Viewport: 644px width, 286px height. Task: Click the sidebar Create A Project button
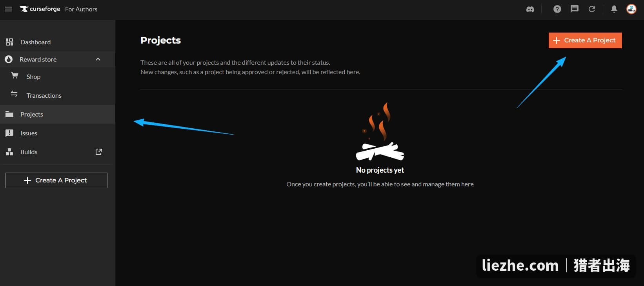56,180
